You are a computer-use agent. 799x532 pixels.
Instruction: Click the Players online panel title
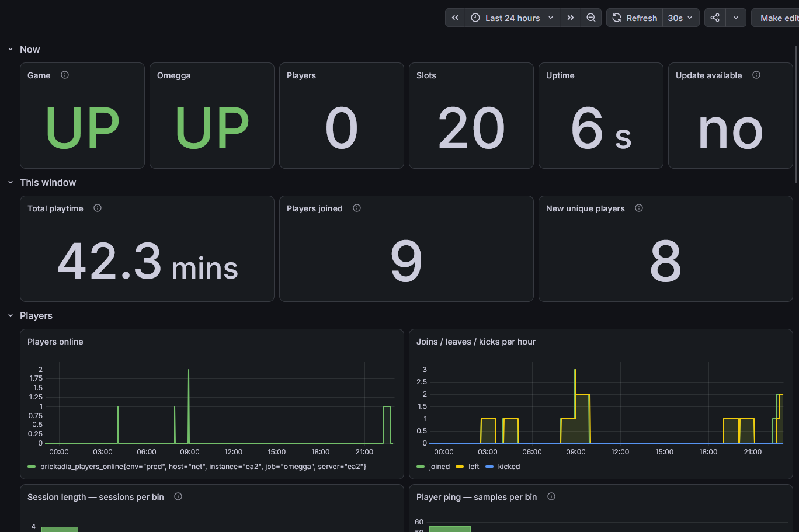point(55,342)
